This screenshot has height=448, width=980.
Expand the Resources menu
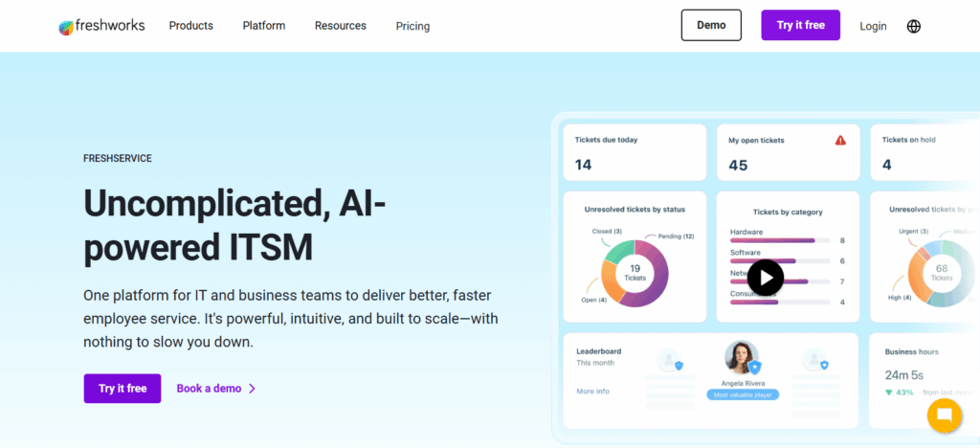(341, 26)
